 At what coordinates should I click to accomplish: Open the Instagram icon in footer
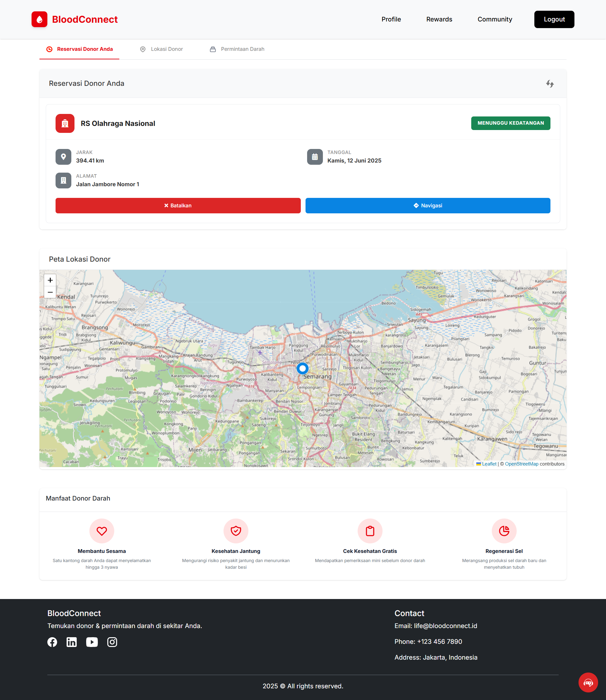pyautogui.click(x=112, y=642)
